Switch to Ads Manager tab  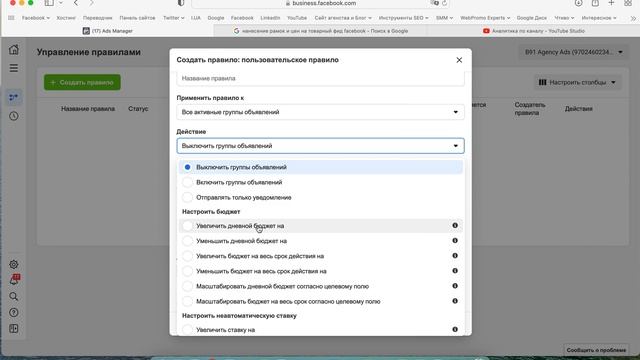pos(108,31)
